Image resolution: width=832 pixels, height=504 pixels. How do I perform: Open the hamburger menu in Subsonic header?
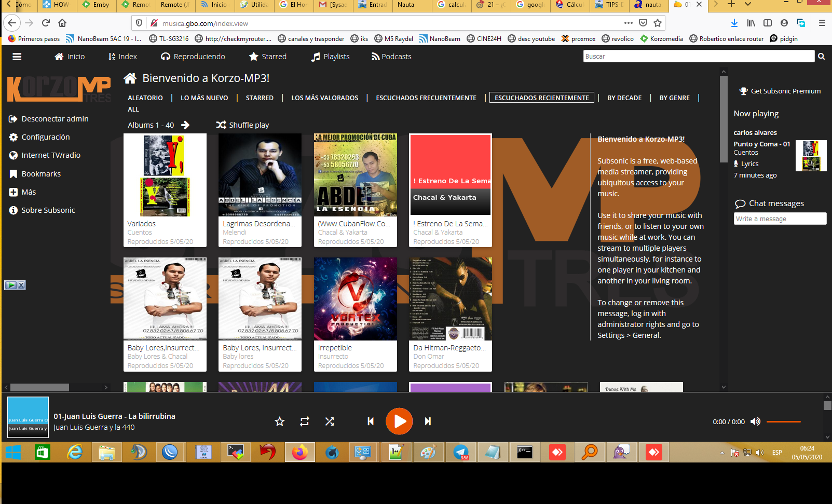[x=17, y=57]
